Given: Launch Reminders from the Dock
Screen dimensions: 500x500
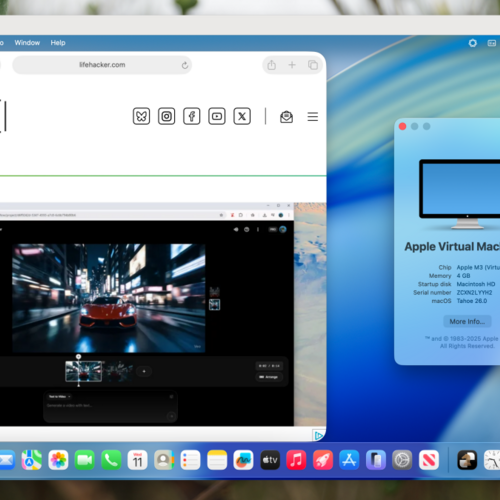Looking at the screenshot, I should (x=191, y=460).
